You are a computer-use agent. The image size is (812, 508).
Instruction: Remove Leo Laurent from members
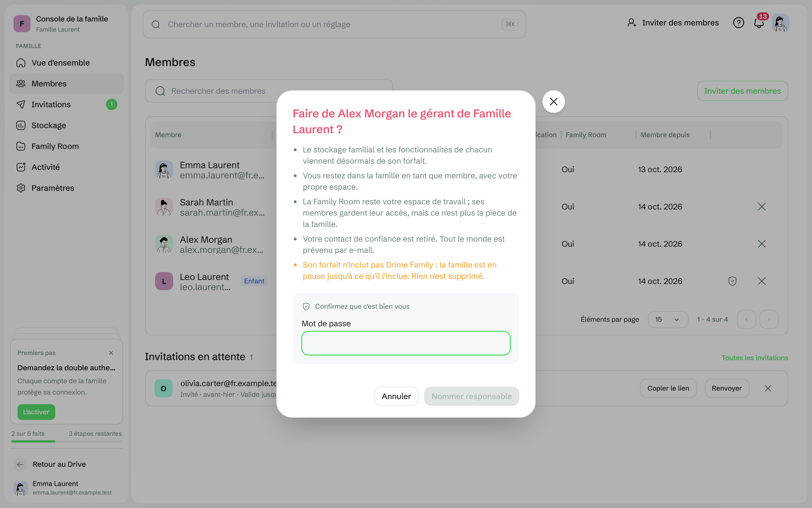(x=762, y=281)
